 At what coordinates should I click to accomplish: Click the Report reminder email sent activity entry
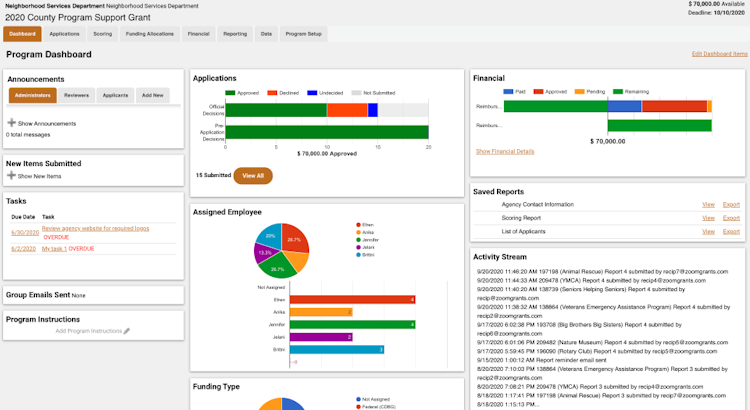[541, 360]
